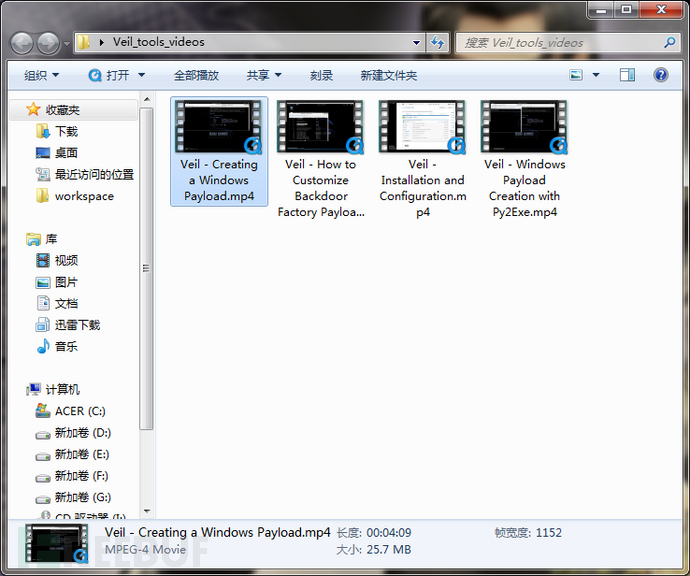Click the Veil_tools_videos breadcrumb segment
The image size is (690, 576).
tap(158, 42)
